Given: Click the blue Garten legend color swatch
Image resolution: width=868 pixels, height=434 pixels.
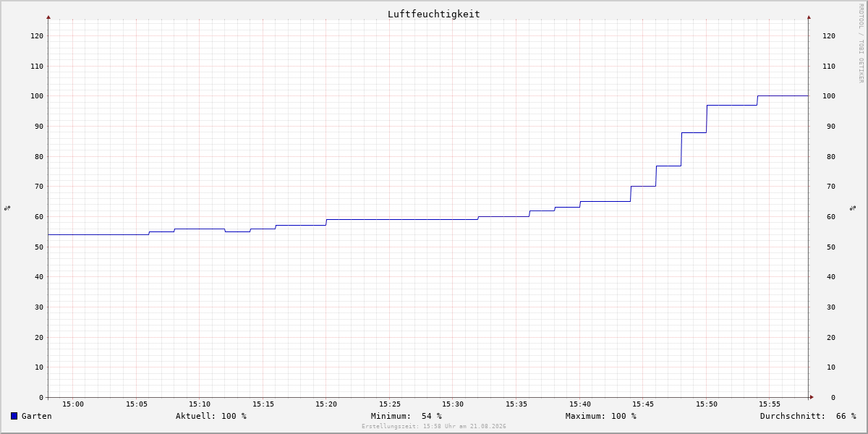Looking at the screenshot, I should [x=14, y=416].
